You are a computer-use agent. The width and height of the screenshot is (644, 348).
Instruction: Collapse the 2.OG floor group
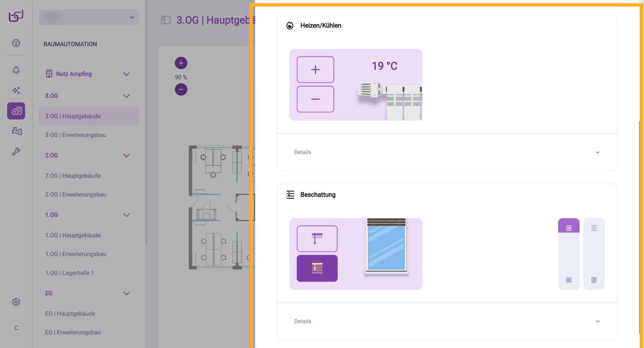pos(126,155)
